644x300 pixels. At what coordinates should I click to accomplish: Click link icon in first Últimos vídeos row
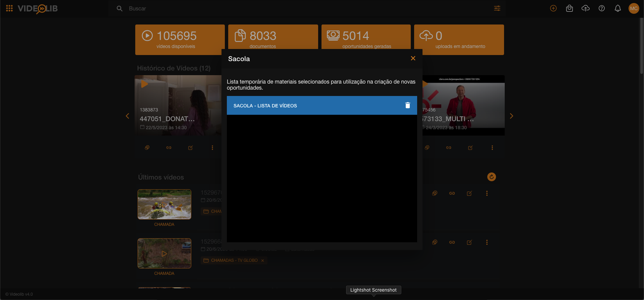(x=452, y=193)
